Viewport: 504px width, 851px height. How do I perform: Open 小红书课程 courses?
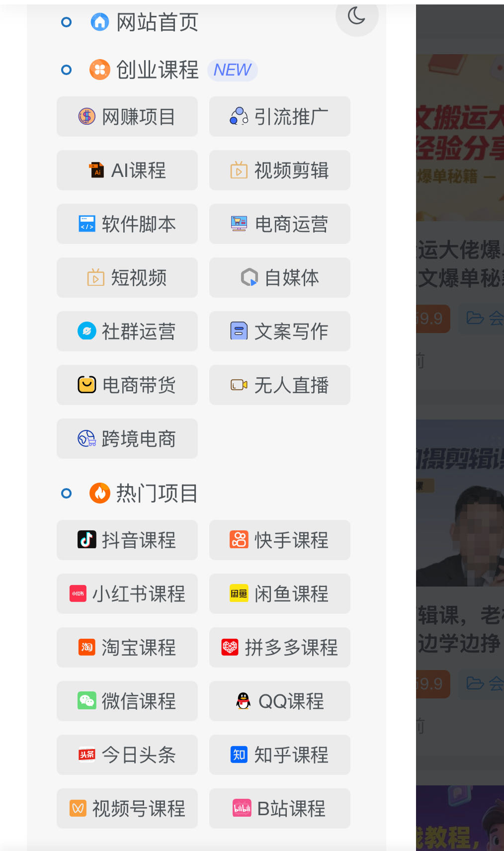pos(127,594)
